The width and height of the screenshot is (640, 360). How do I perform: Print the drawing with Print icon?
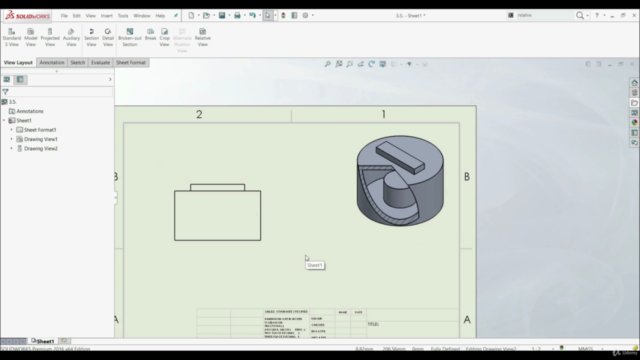point(237,16)
